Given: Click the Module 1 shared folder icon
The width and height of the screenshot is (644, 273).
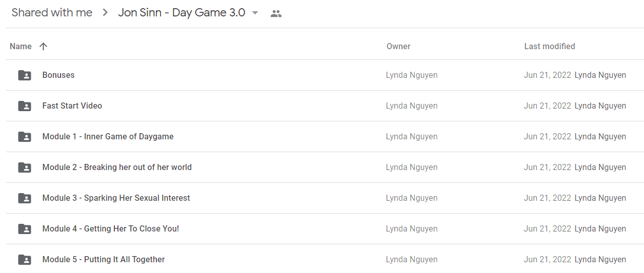Looking at the screenshot, I should coord(25,137).
